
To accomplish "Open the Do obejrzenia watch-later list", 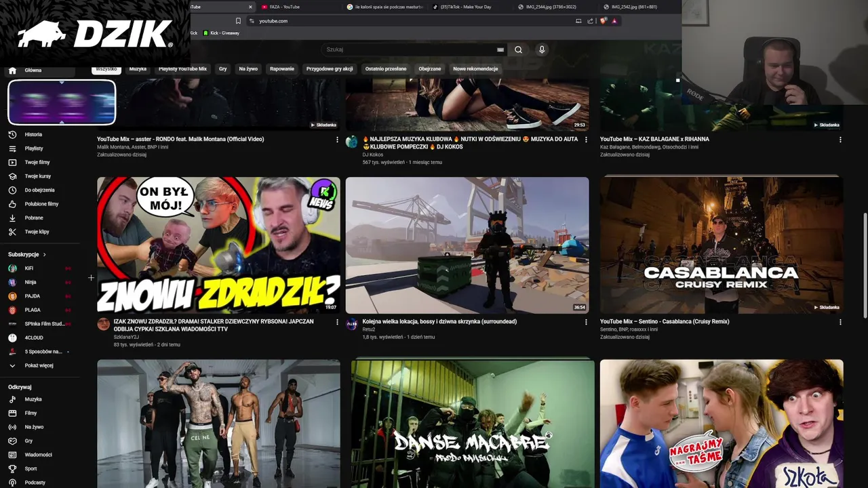I will pyautogui.click(x=39, y=190).
